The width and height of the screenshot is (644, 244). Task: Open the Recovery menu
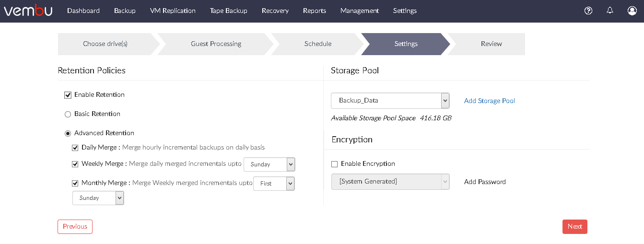point(275,11)
